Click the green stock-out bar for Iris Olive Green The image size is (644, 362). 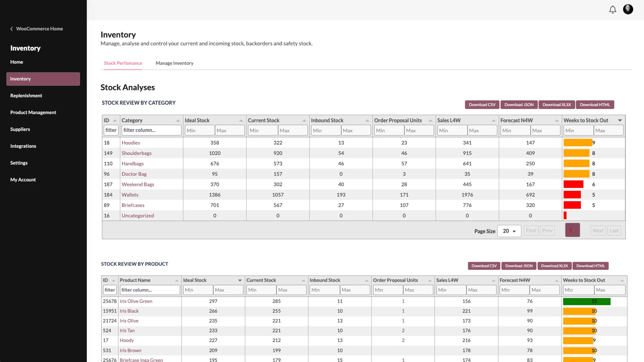tap(587, 301)
